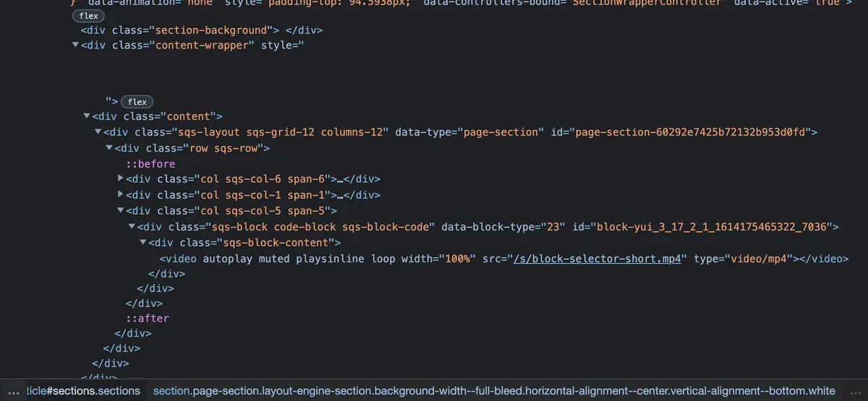Select section.page-section breadcrumb item
Image resolution: width=868 pixels, height=401 pixels.
pos(493,391)
